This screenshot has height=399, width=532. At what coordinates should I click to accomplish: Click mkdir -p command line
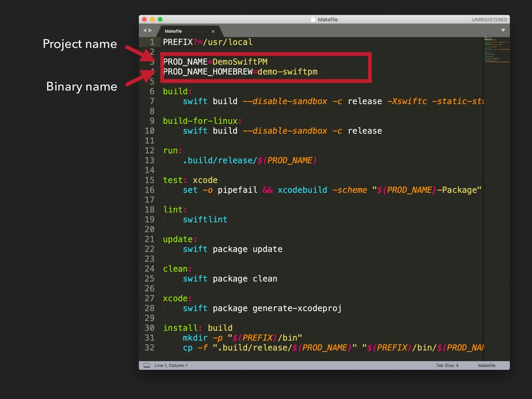pyautogui.click(x=242, y=338)
